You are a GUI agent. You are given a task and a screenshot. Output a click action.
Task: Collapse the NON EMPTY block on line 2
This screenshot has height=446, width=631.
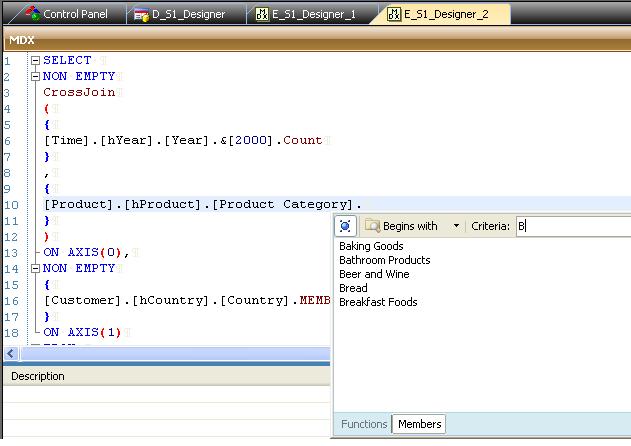point(35,76)
